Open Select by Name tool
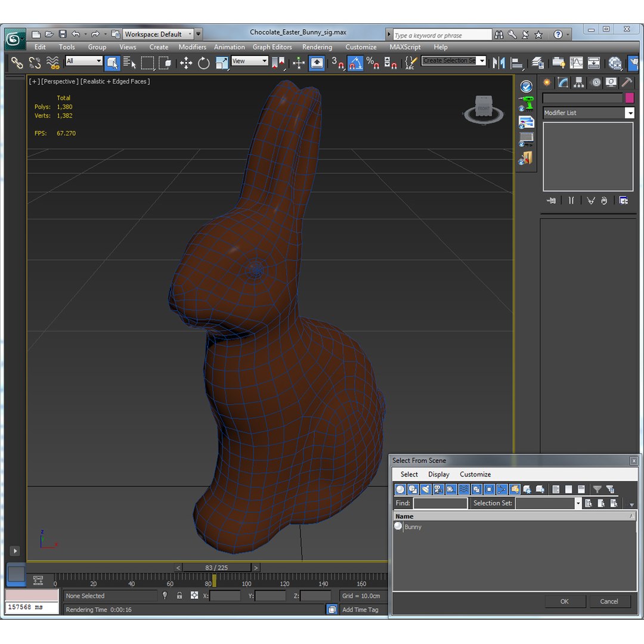The width and height of the screenshot is (644, 644). [x=129, y=63]
